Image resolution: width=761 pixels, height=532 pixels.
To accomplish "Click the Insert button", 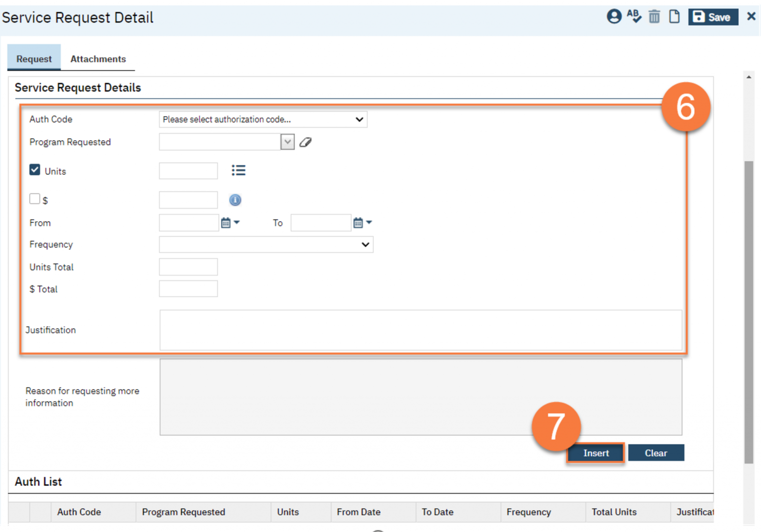I will pos(596,453).
